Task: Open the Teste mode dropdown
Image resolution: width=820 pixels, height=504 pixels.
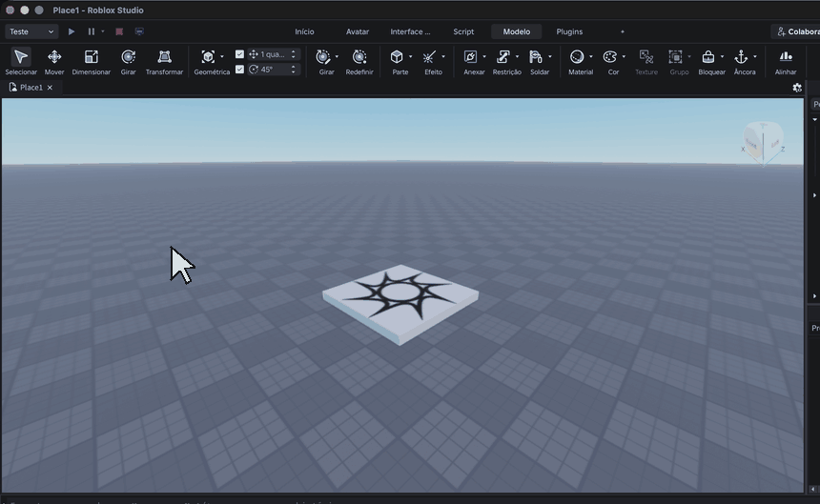Action: pos(31,31)
